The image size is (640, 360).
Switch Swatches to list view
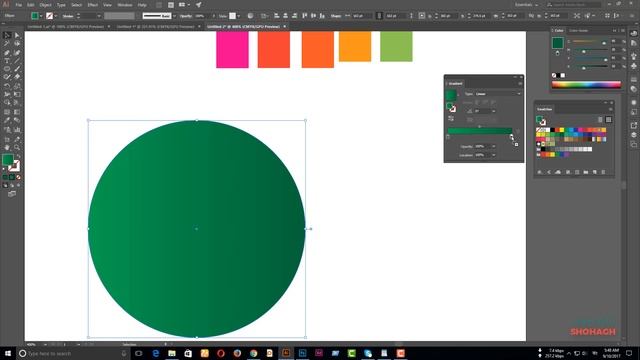(x=600, y=120)
